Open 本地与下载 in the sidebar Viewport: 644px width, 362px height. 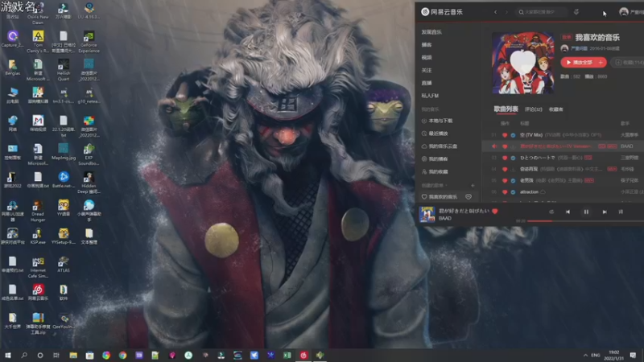(437, 121)
